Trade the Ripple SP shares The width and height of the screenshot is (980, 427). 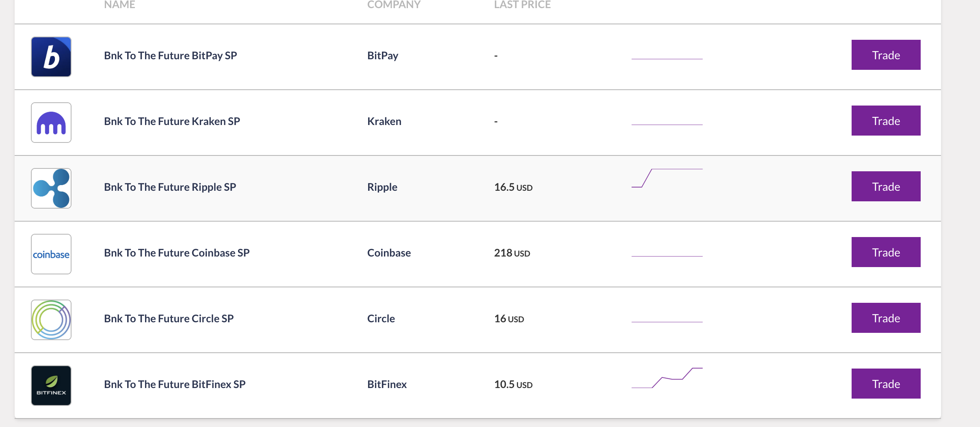coord(886,186)
